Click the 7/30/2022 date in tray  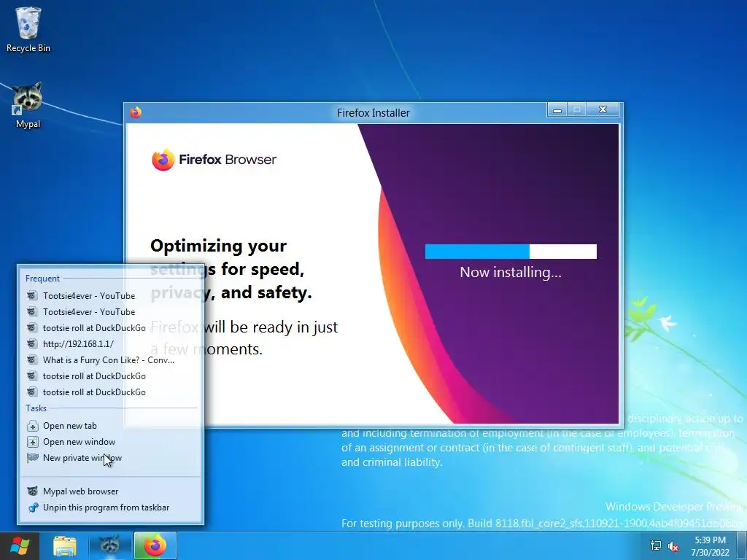[710, 553]
